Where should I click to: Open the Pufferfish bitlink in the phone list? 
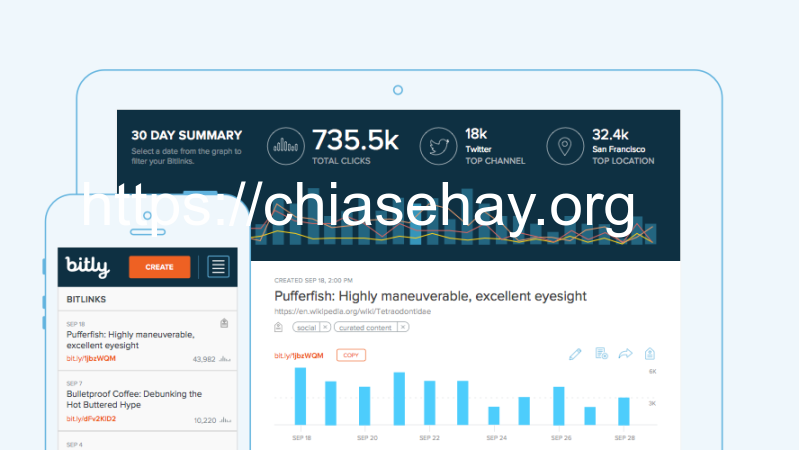(148, 340)
